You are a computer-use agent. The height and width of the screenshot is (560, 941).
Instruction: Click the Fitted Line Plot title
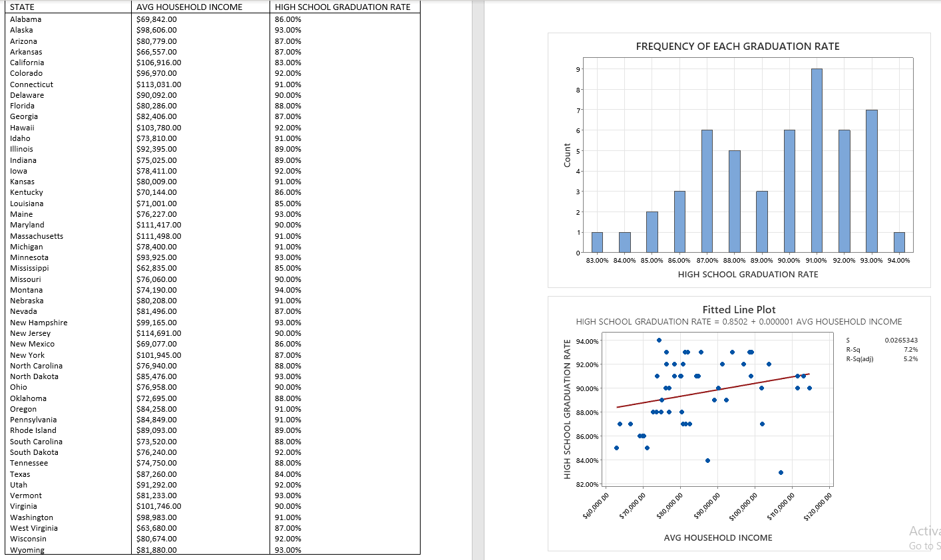tap(739, 309)
